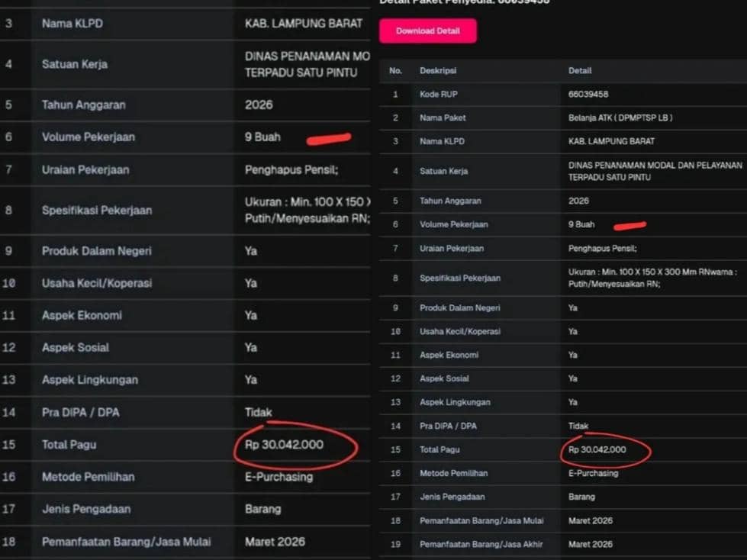Click the 'Detail' column header
This screenshot has height=560, width=747.
pyautogui.click(x=580, y=70)
